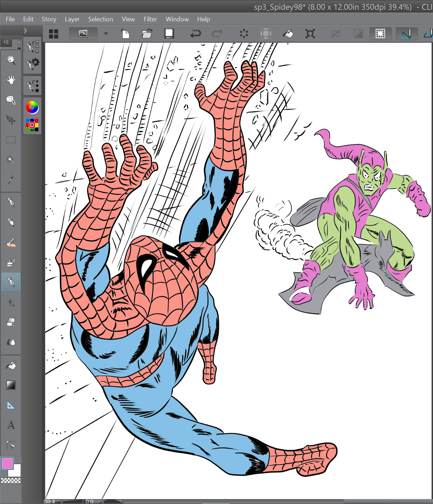Image resolution: width=433 pixels, height=504 pixels.
Task: Select the Pen tool above Pencil
Action: [11, 202]
